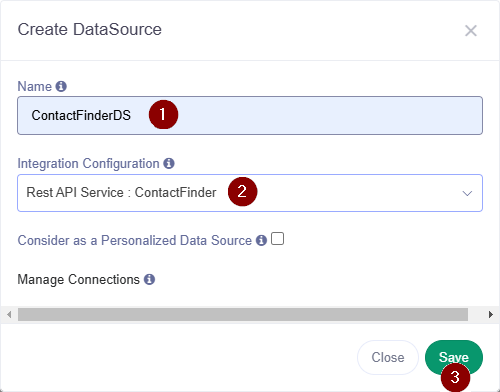Viewport: 500px width, 392px height.
Task: Click the info icon next to Name
Action: click(x=61, y=86)
